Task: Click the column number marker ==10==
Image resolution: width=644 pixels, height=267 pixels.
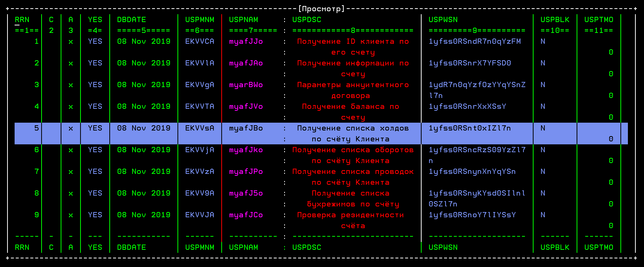Action: pyautogui.click(x=555, y=31)
